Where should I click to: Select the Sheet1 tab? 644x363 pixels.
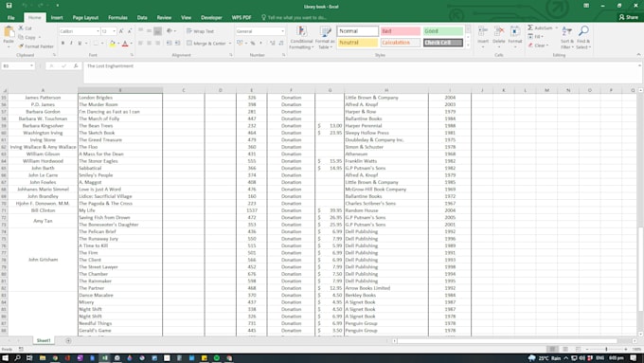point(44,340)
